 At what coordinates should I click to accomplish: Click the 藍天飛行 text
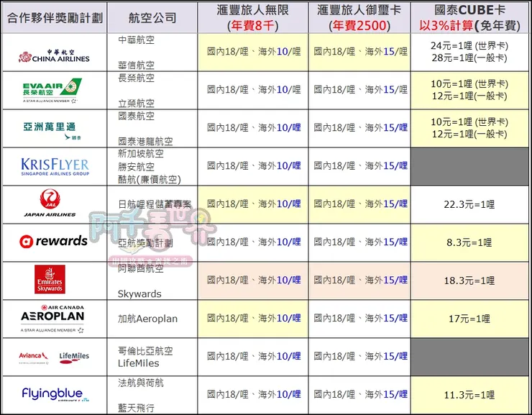pos(137,408)
